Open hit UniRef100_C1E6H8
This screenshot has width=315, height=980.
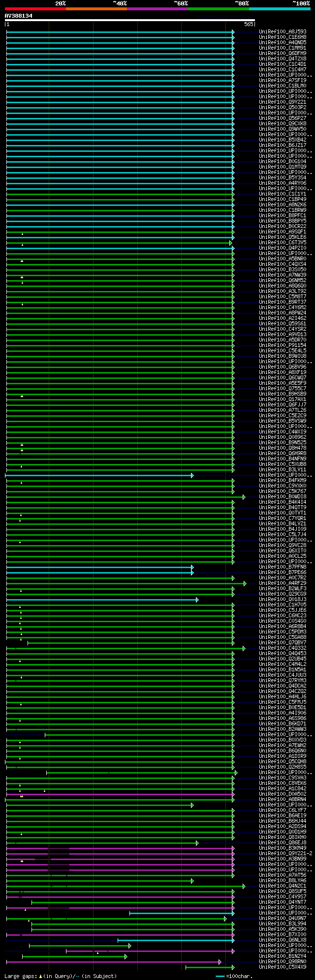tap(283, 37)
